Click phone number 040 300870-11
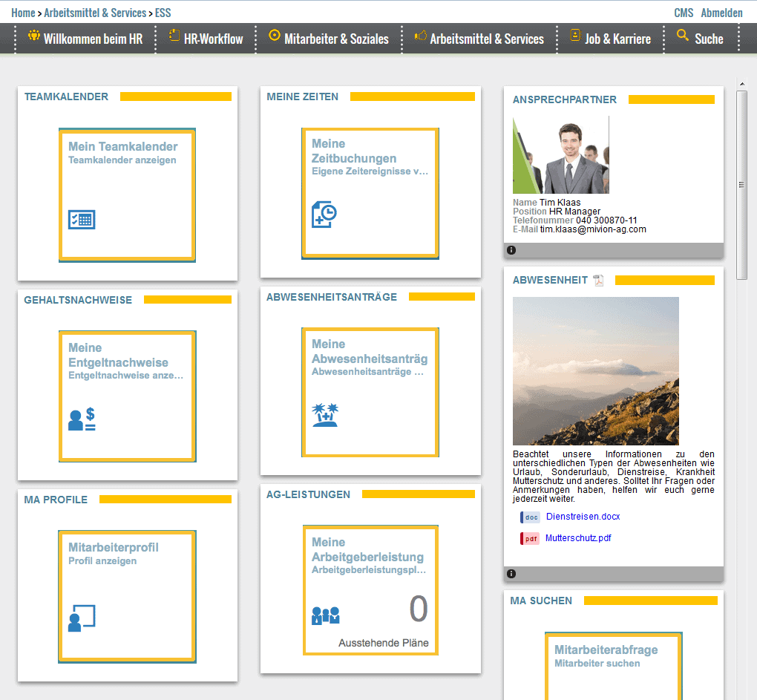 click(x=606, y=220)
